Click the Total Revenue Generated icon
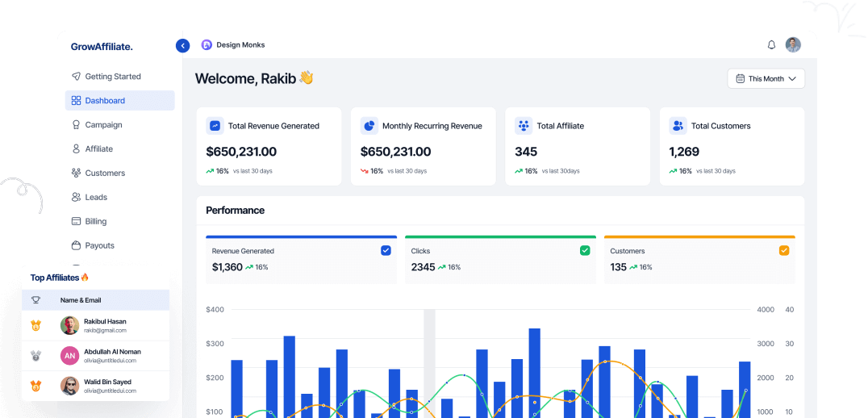 pyautogui.click(x=215, y=126)
